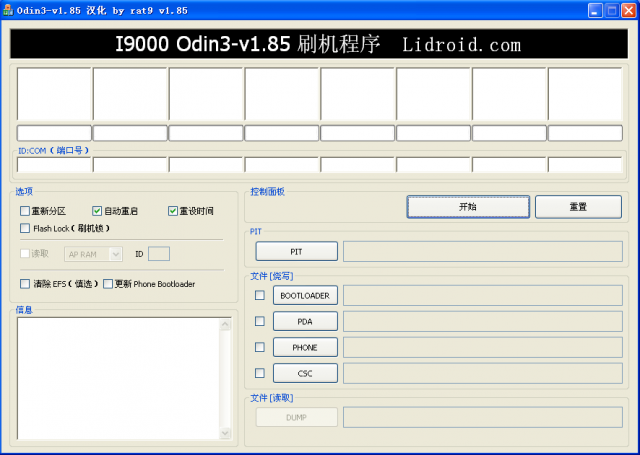Click the 开始 (Start) button
Screen dimensions: 640x455
pos(468,207)
